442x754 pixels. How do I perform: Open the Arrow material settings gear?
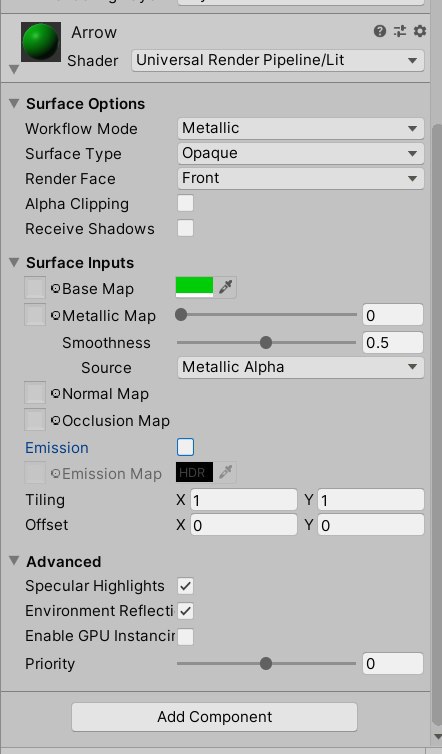420,32
